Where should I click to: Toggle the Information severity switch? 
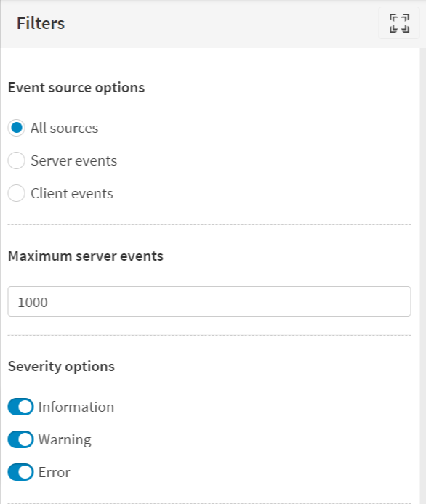[20, 407]
